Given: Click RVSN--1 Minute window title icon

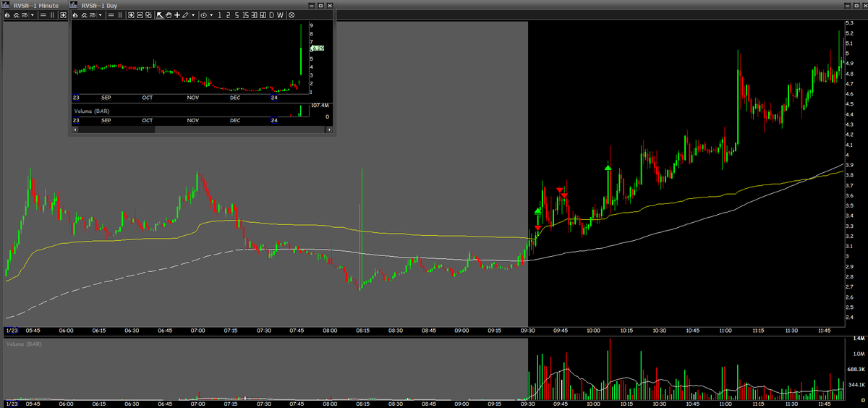Looking at the screenshot, I should [7, 5].
